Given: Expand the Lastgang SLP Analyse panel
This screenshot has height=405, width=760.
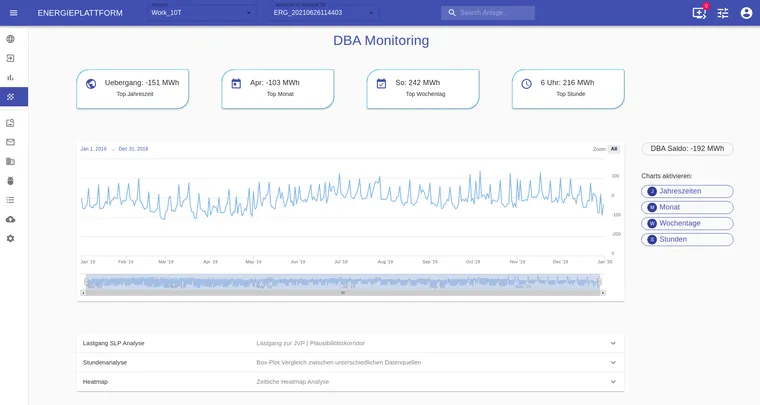Looking at the screenshot, I should pyautogui.click(x=350, y=343).
